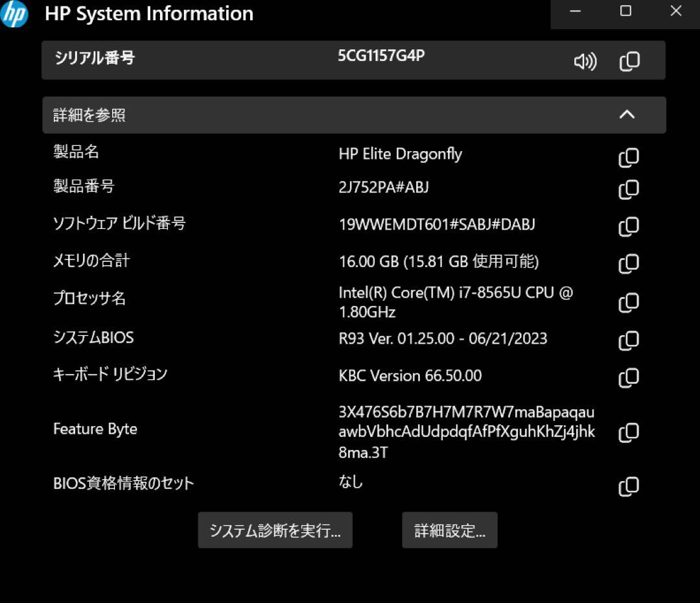Click the システムBIOS label
Viewport: 700px width, 603px height.
click(x=93, y=337)
